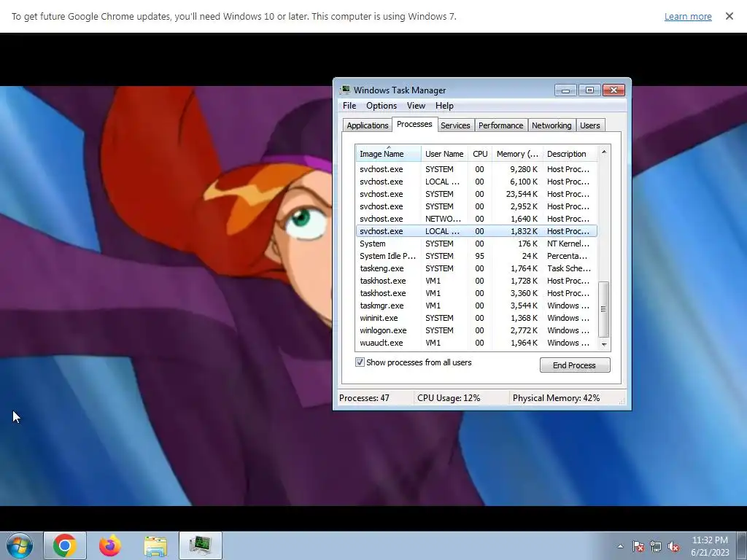Click the Task Manager title bar icon
This screenshot has width=747, height=560.
click(x=345, y=90)
